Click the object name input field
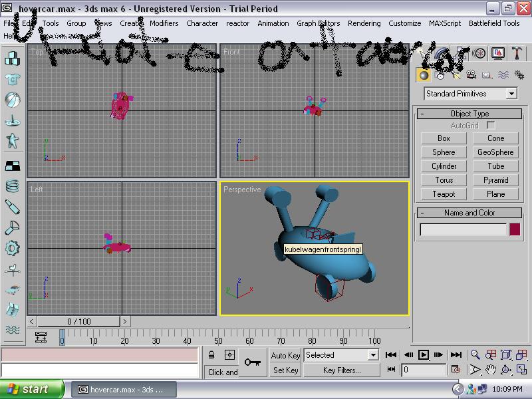Image resolution: width=532 pixels, height=399 pixels. (463, 229)
